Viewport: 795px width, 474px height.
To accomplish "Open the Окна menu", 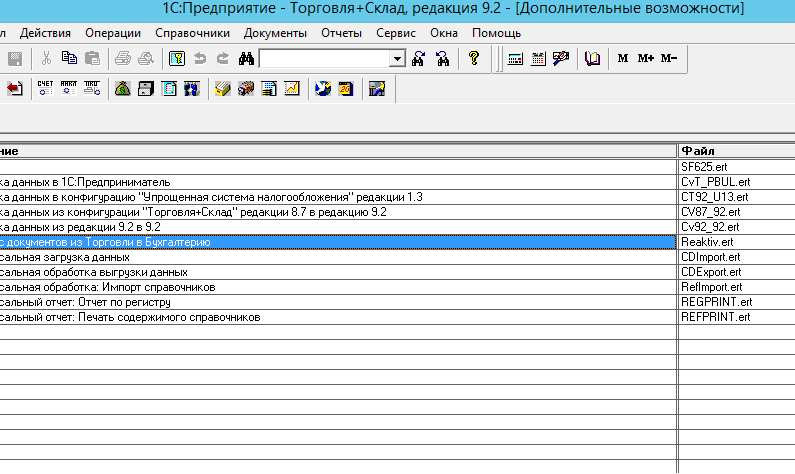I will 444,33.
